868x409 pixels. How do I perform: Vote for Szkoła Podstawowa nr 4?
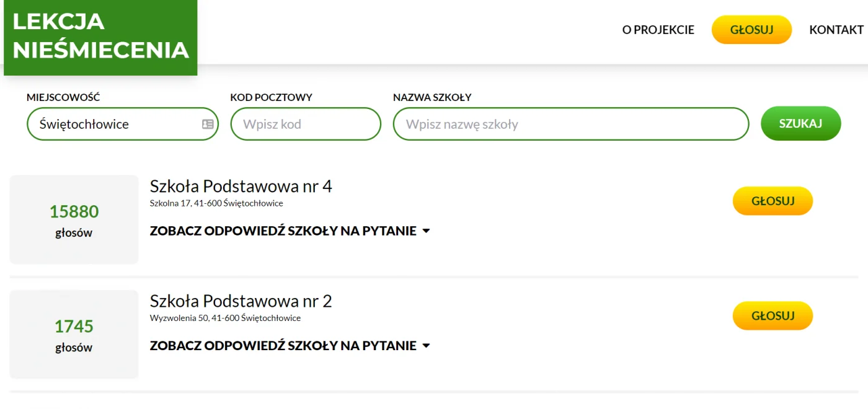click(x=773, y=201)
